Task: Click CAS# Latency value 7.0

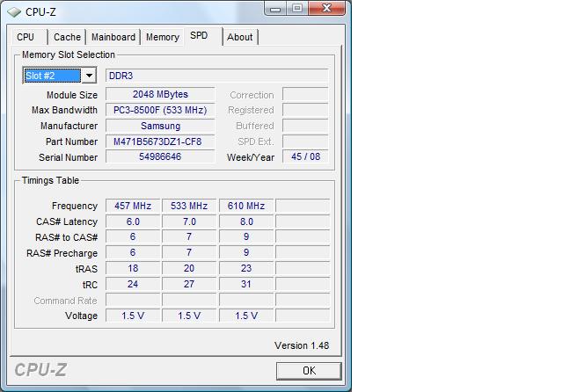Action: click(189, 221)
